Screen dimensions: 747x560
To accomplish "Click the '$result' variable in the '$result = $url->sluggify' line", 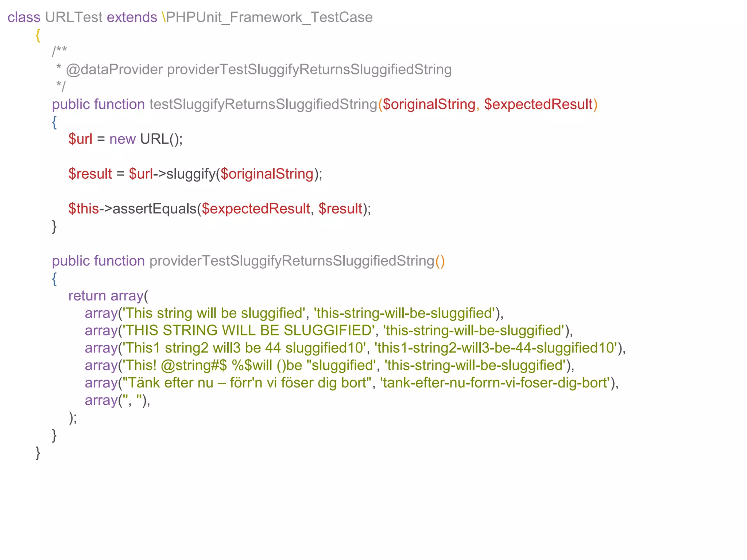I will (x=90, y=174).
